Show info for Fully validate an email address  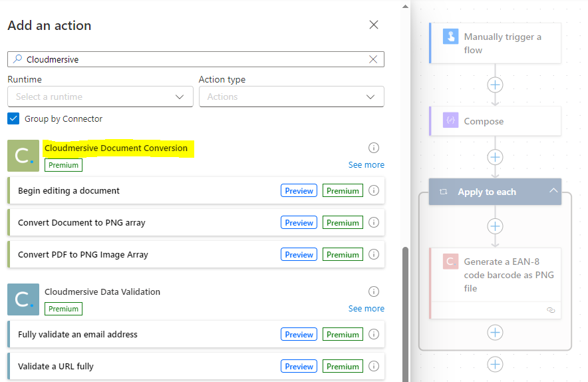point(374,334)
